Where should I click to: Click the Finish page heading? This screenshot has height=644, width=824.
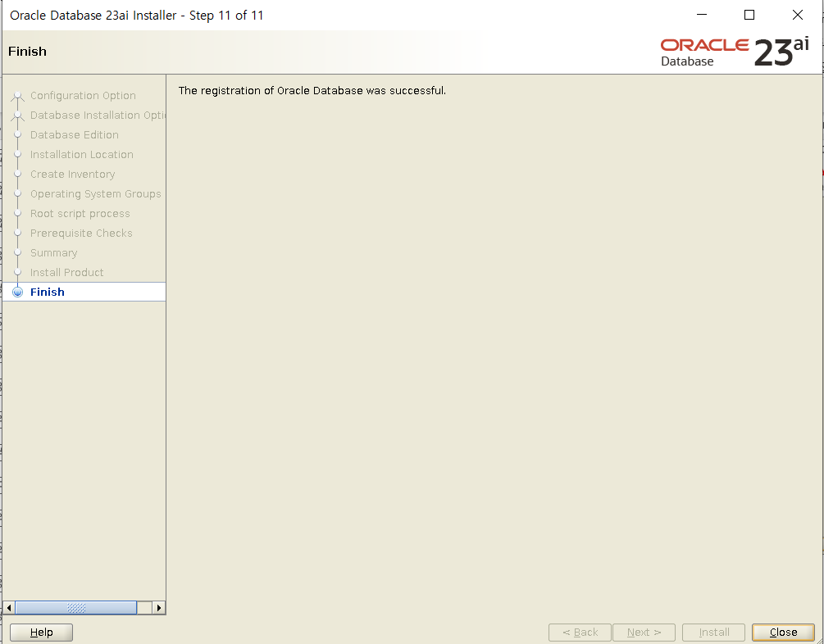point(27,52)
